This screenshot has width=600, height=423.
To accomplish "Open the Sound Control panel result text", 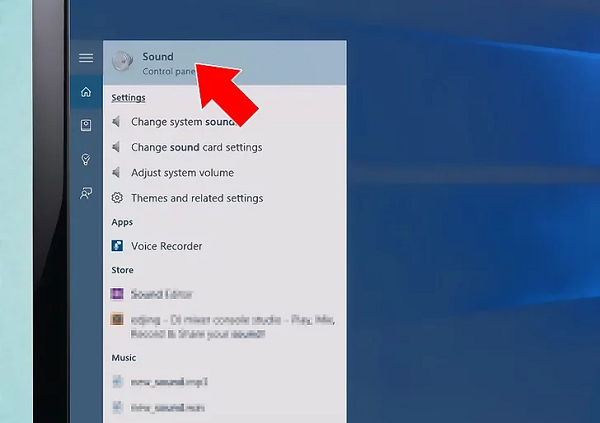I will pyautogui.click(x=158, y=58).
